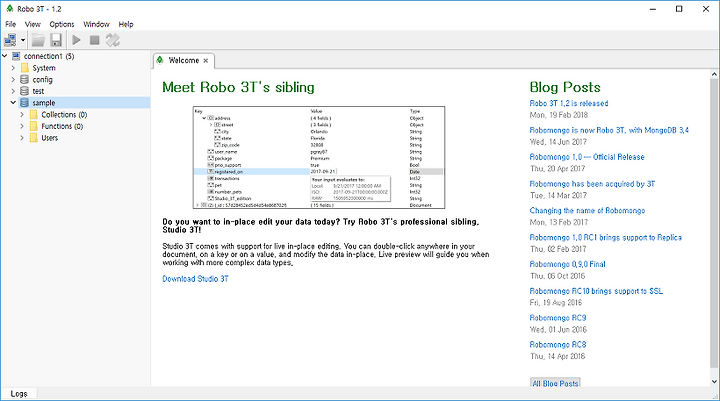Open the Help menu

126,24
